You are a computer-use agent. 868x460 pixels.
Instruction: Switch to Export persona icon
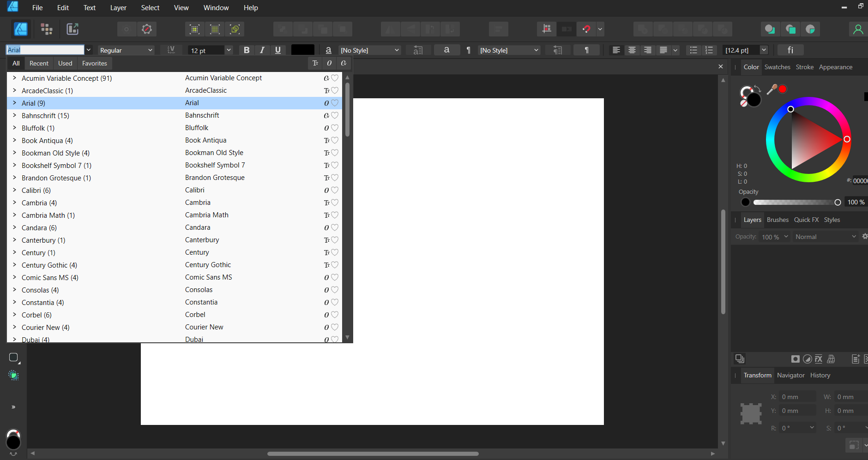pos(72,29)
